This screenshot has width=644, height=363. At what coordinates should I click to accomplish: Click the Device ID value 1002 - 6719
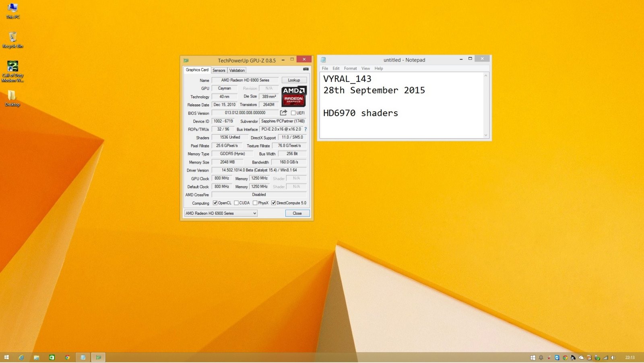click(223, 121)
